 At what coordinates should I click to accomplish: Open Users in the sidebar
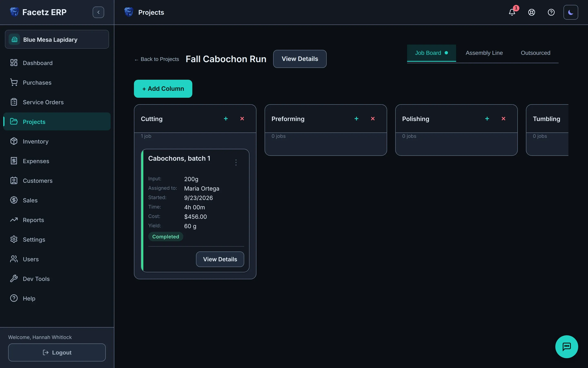point(57,259)
